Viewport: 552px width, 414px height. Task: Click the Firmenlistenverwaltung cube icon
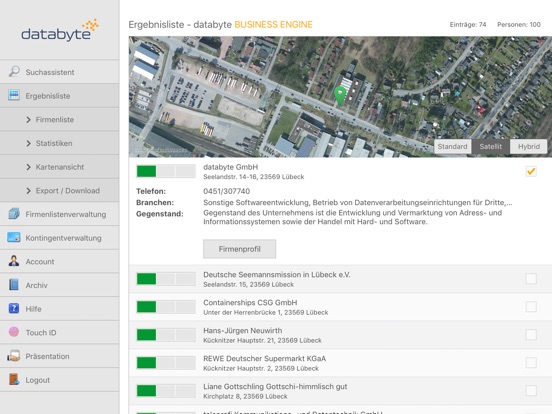pos(14,214)
